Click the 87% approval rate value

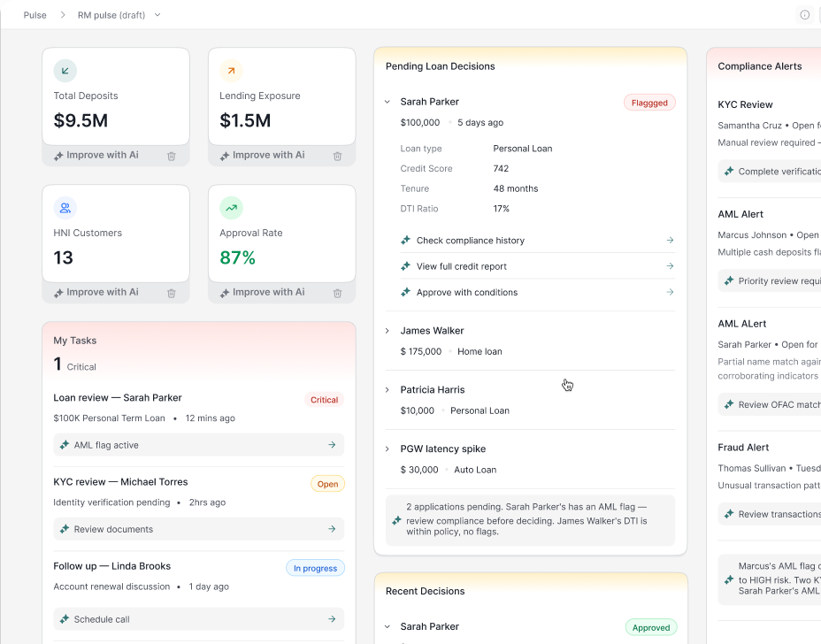click(237, 257)
